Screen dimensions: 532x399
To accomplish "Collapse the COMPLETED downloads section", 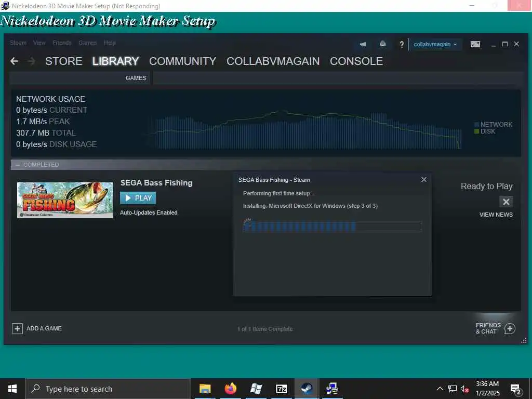I will (x=18, y=165).
